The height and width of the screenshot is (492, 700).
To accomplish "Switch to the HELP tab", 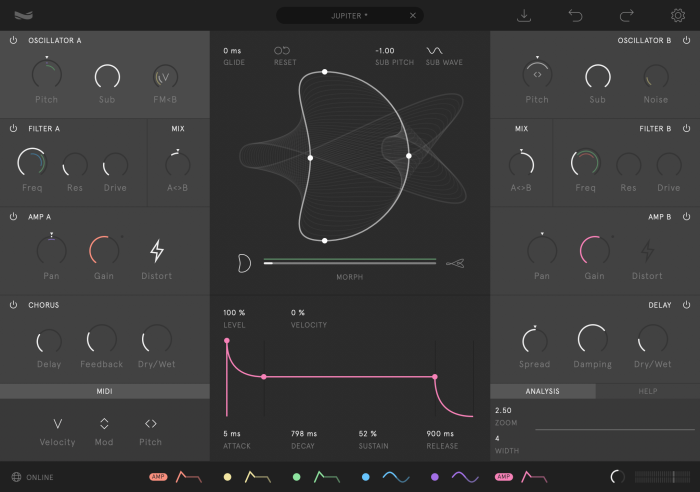I will click(648, 391).
